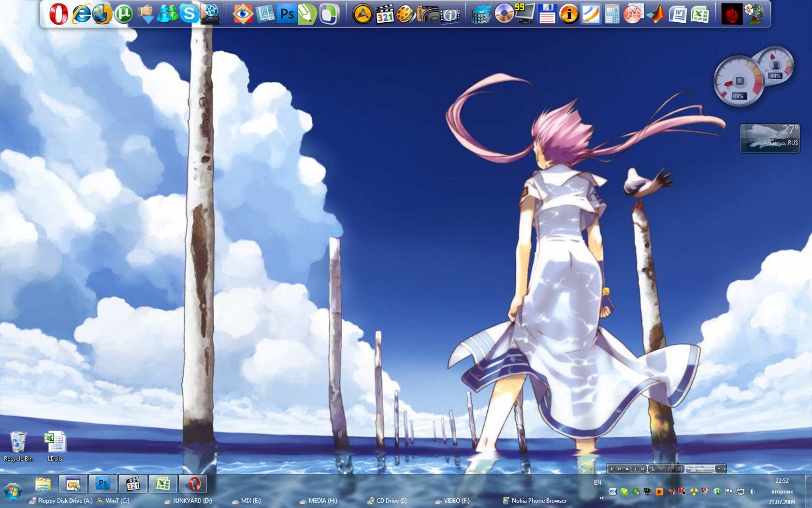Open the clock showing 22:52
This screenshot has width=812, height=508.
782,481
